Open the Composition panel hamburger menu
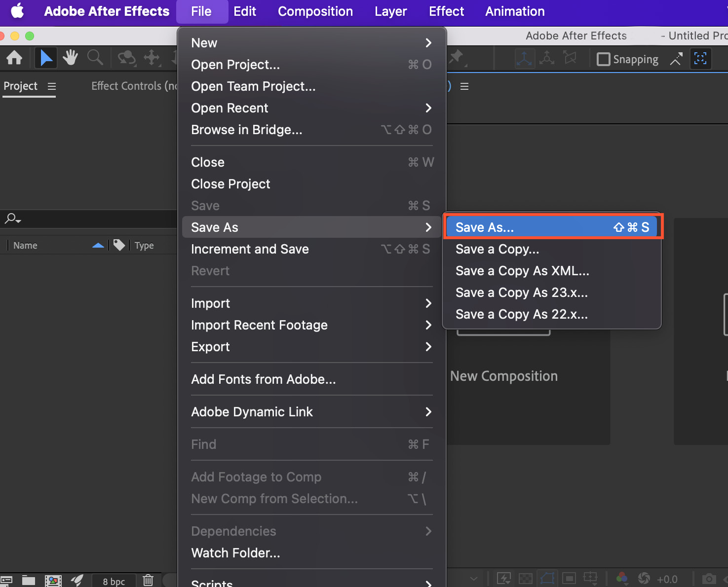Screen dimensions: 728x587 pos(464,86)
